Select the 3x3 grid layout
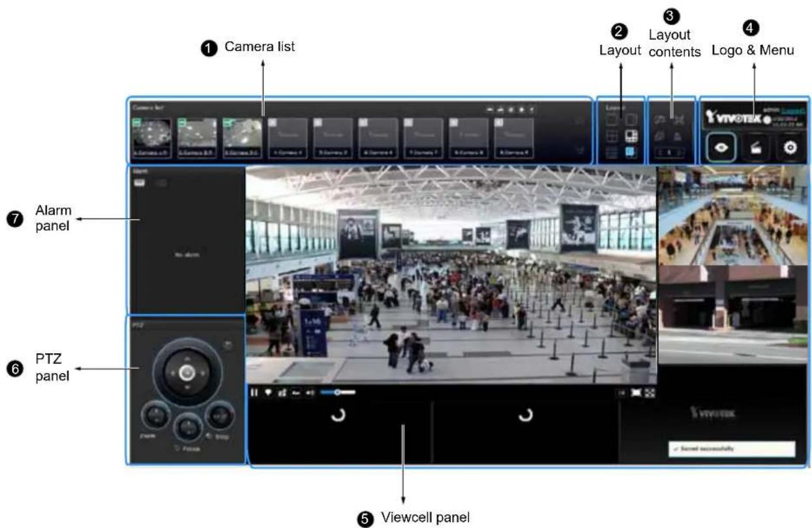The width and height of the screenshot is (812, 528). [x=612, y=152]
